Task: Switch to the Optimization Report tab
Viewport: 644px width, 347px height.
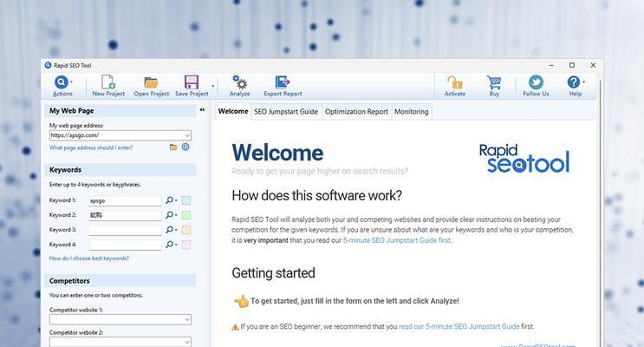Action: [356, 112]
